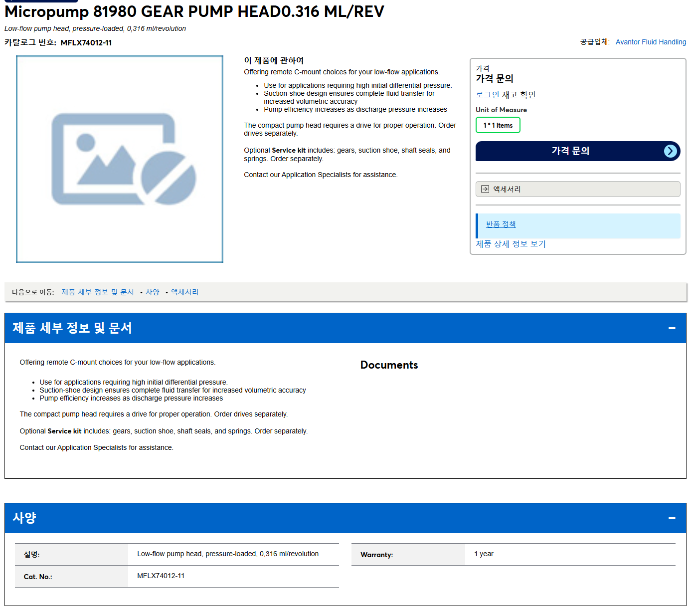Image resolution: width=690 pixels, height=616 pixels.
Task: Jump to 제품 세부 정보 및 문서 anchor
Action: tap(98, 292)
